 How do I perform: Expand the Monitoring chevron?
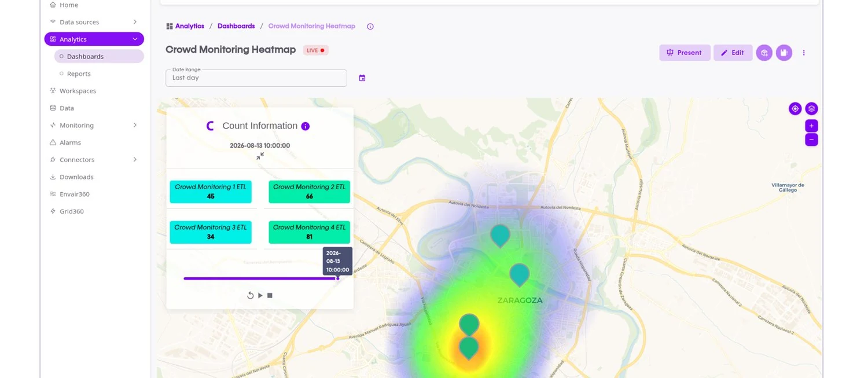pyautogui.click(x=135, y=125)
